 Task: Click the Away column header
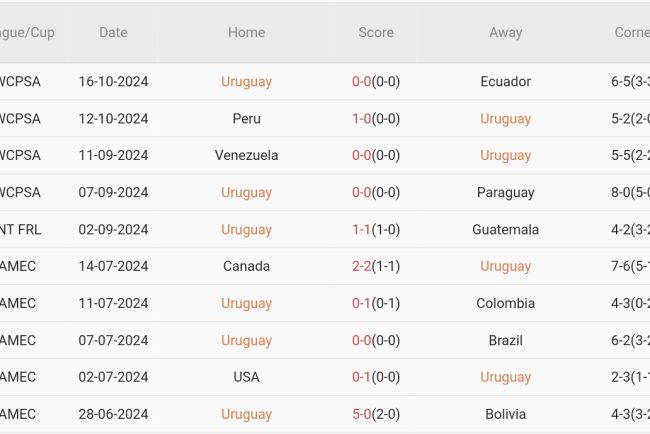[505, 32]
